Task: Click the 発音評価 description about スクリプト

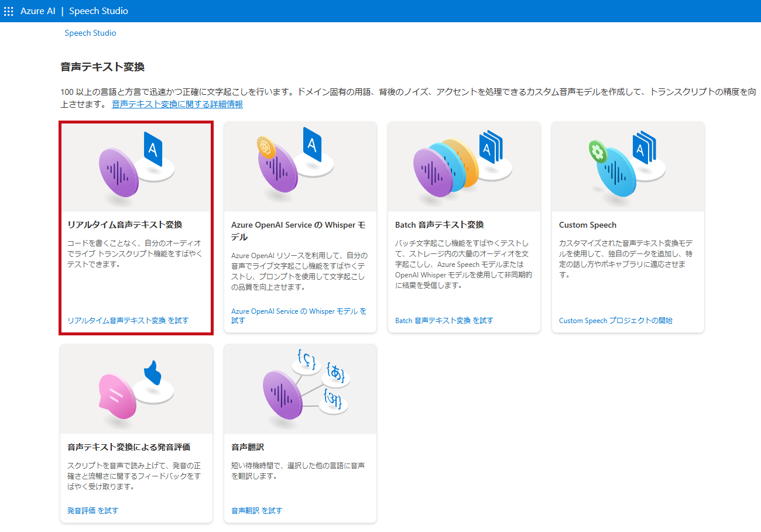Action: [x=135, y=476]
